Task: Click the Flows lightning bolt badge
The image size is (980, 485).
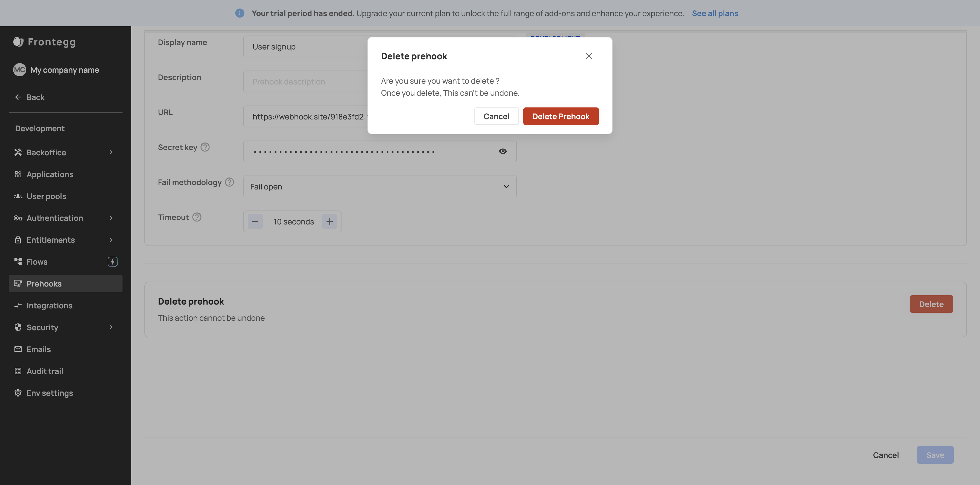Action: click(112, 262)
